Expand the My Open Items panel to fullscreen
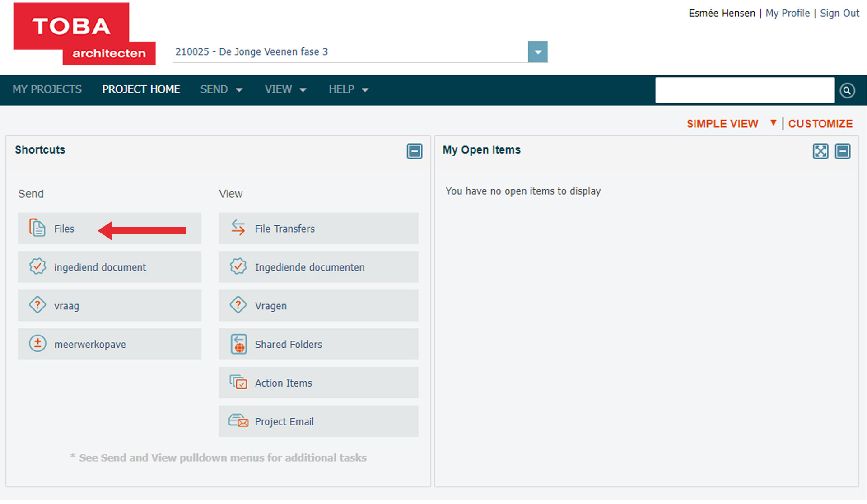Screen dimensions: 867x504 pyautogui.click(x=820, y=151)
